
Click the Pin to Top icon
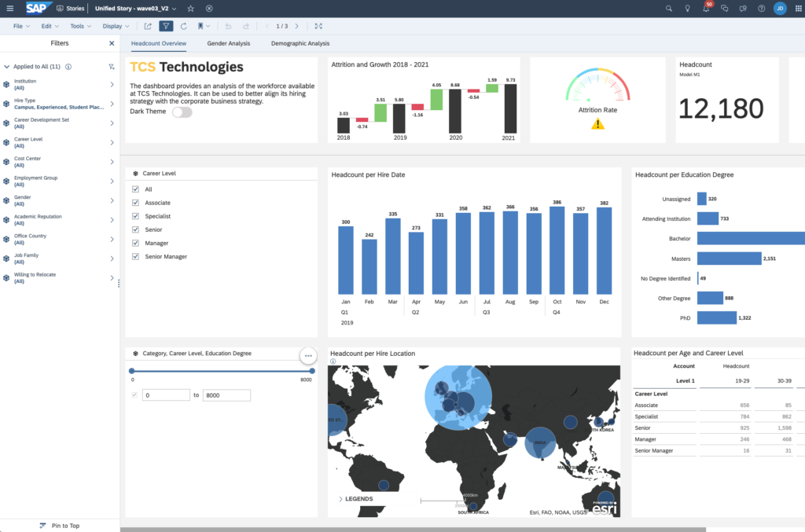coord(42,526)
